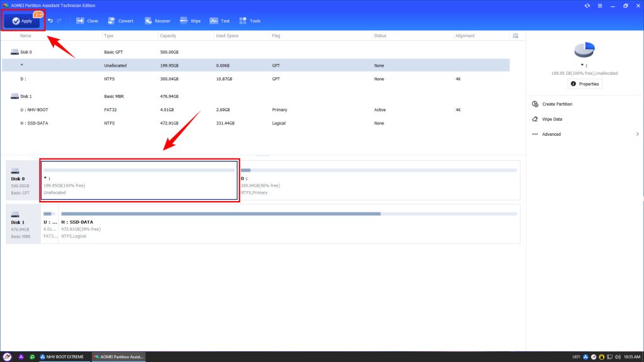
Task: Toggle the list view layout icon
Action: (516, 36)
